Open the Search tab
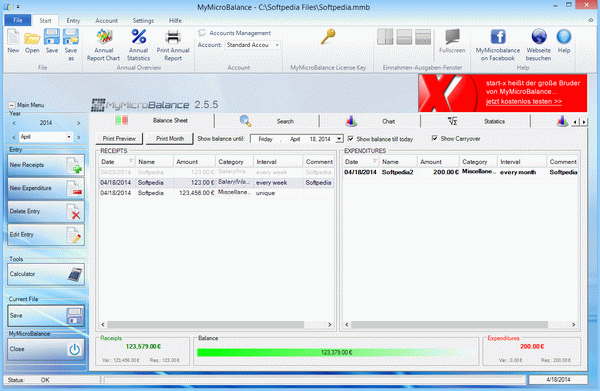This screenshot has width=600, height=391. point(267,121)
